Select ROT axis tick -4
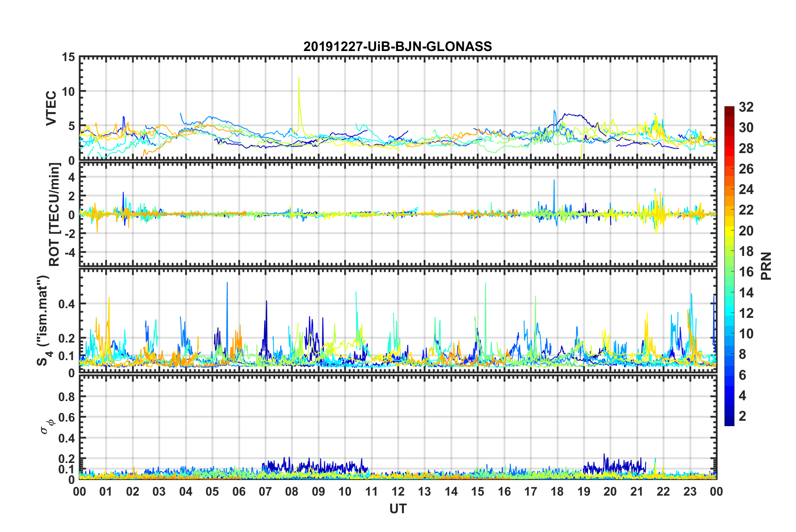Screen dimensions: 796x532 pyautogui.click(x=70, y=253)
